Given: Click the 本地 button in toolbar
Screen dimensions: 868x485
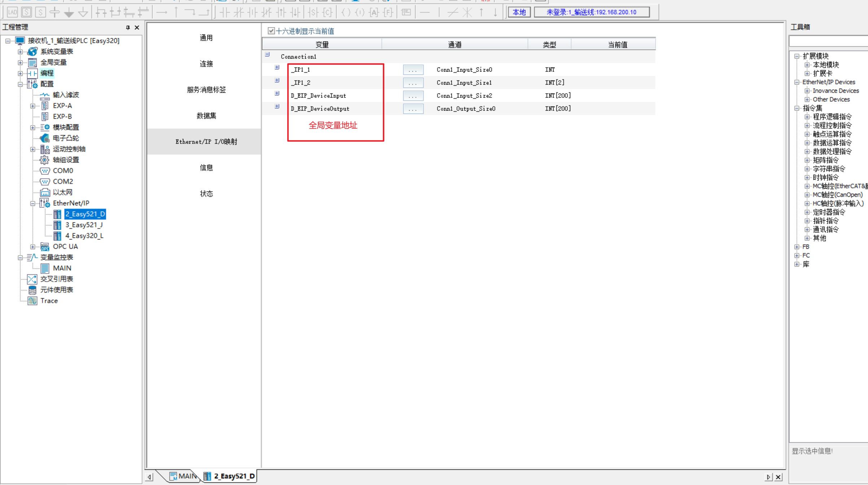Looking at the screenshot, I should (519, 12).
